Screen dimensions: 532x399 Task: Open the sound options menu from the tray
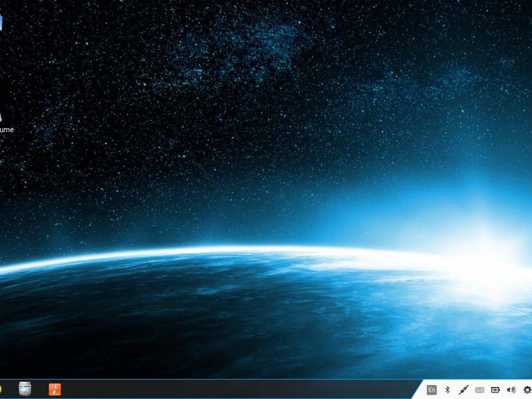(x=511, y=389)
